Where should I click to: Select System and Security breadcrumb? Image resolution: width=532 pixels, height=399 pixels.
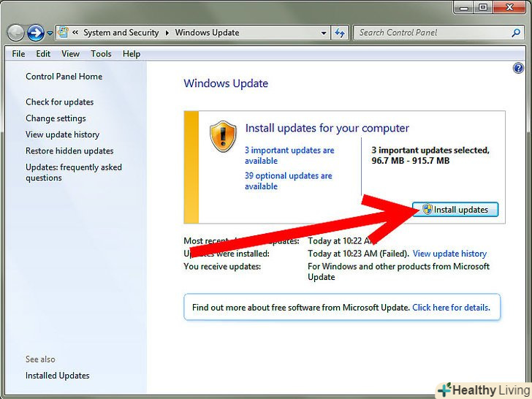point(121,33)
